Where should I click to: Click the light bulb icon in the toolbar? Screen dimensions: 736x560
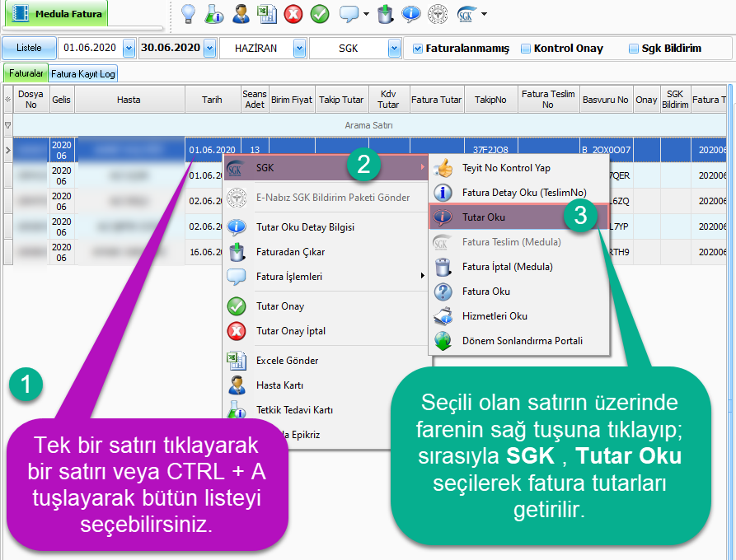(x=188, y=14)
